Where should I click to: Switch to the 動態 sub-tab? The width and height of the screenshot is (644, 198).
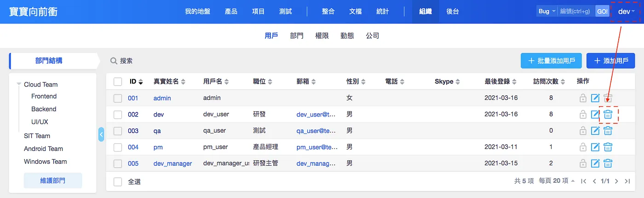coord(347,35)
